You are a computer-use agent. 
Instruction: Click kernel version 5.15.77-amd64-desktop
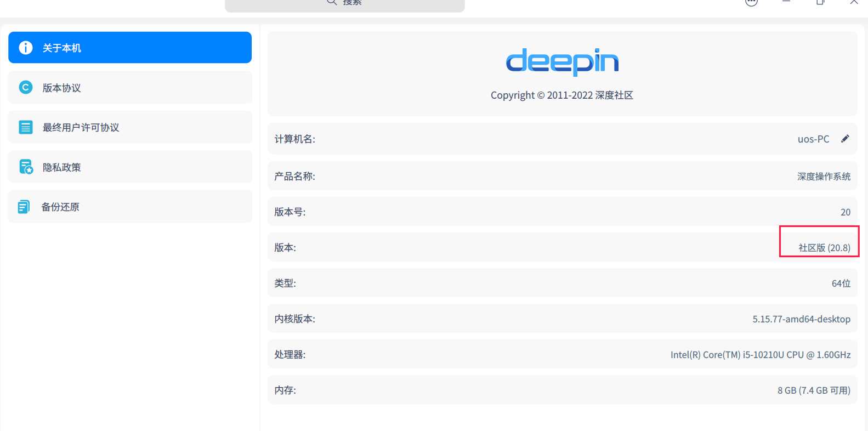[801, 319]
